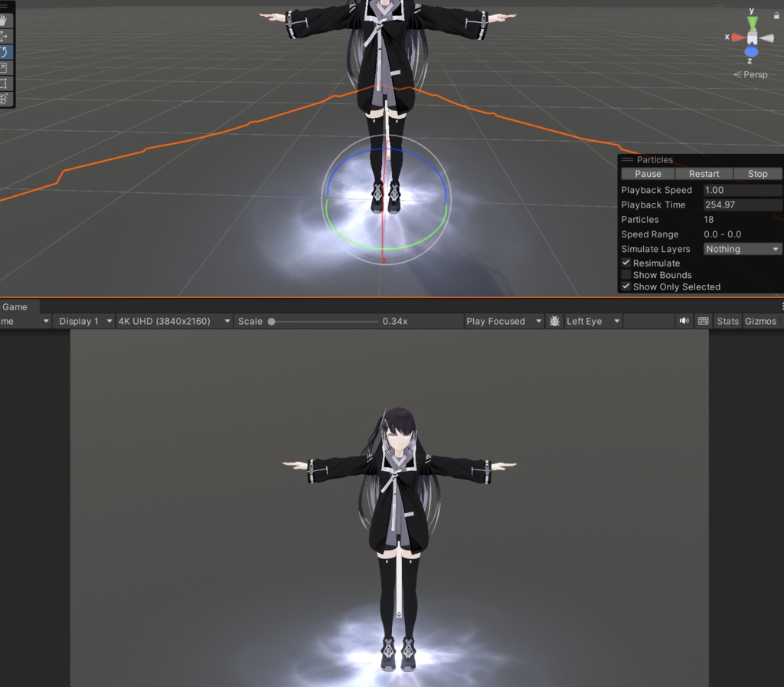Select the View (hand) tool

[6, 20]
